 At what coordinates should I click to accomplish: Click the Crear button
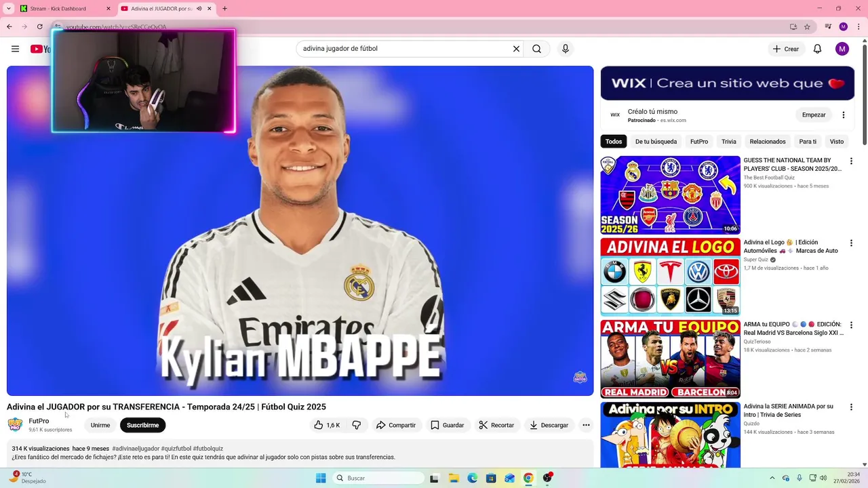tap(786, 49)
